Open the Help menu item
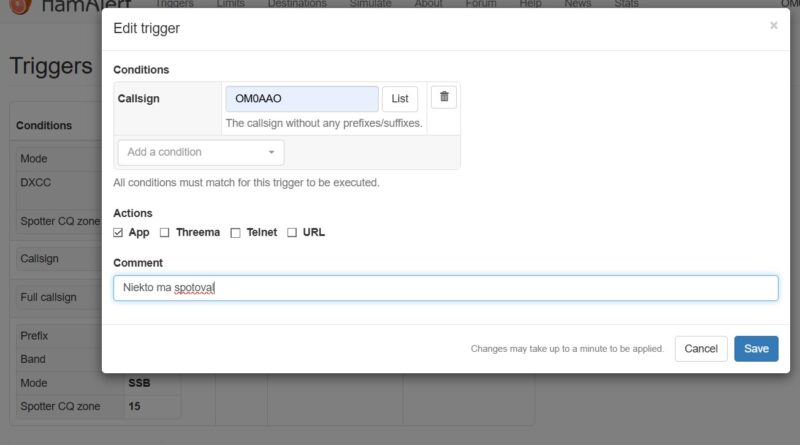800x445 pixels. [x=531, y=4]
